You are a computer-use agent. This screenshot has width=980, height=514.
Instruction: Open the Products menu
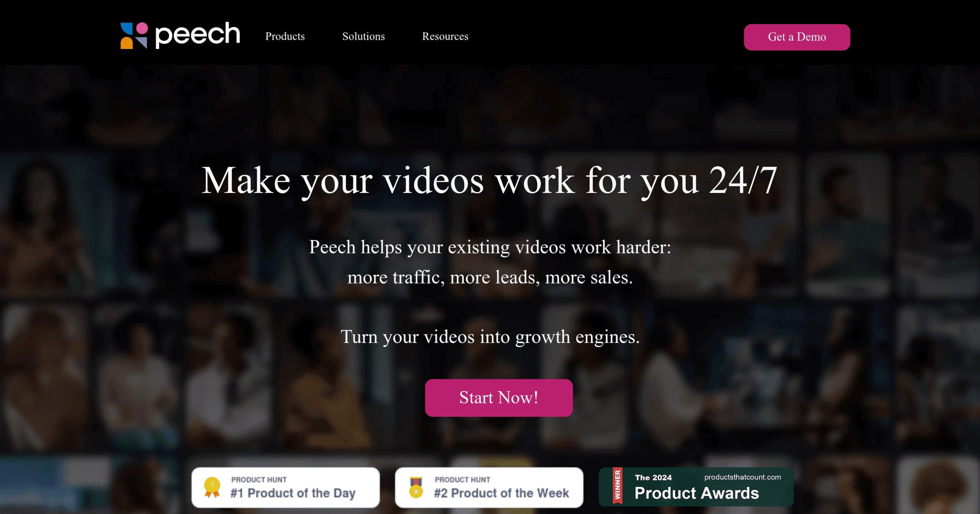(x=285, y=36)
